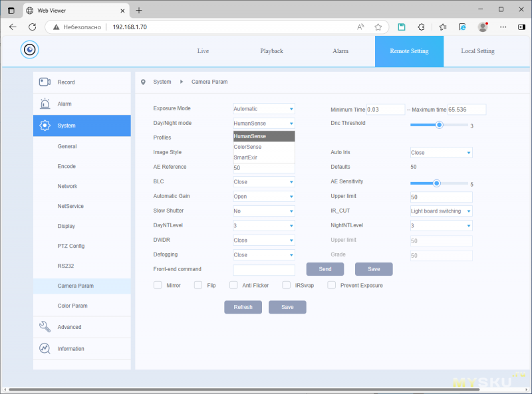
Task: Open the BLC dropdown
Action: 264,182
